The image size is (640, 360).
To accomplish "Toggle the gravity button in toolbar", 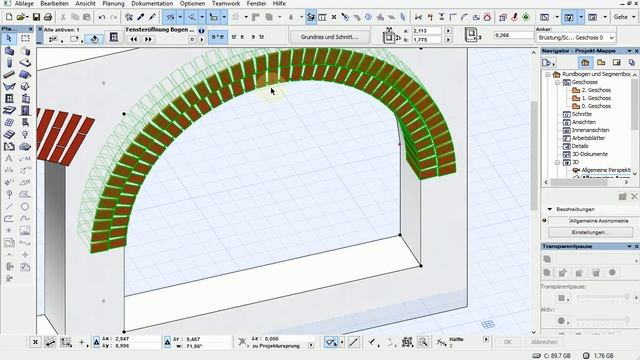I will coord(291,17).
